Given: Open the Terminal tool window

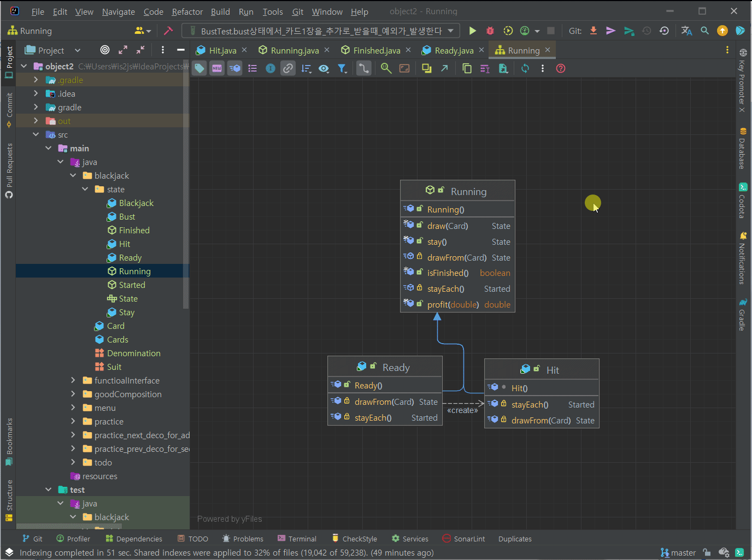Looking at the screenshot, I should point(297,539).
